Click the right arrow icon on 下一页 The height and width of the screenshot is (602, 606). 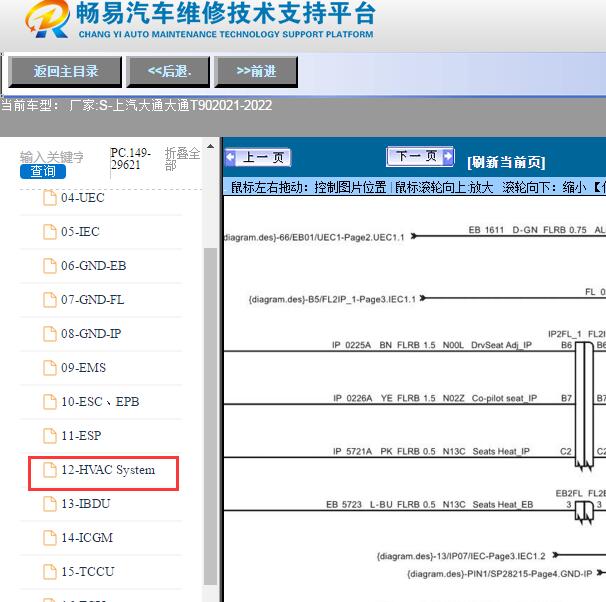coord(448,156)
